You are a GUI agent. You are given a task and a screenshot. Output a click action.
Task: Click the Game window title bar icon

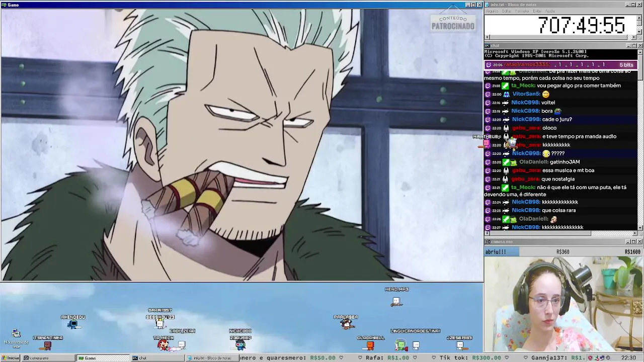[x=4, y=5]
